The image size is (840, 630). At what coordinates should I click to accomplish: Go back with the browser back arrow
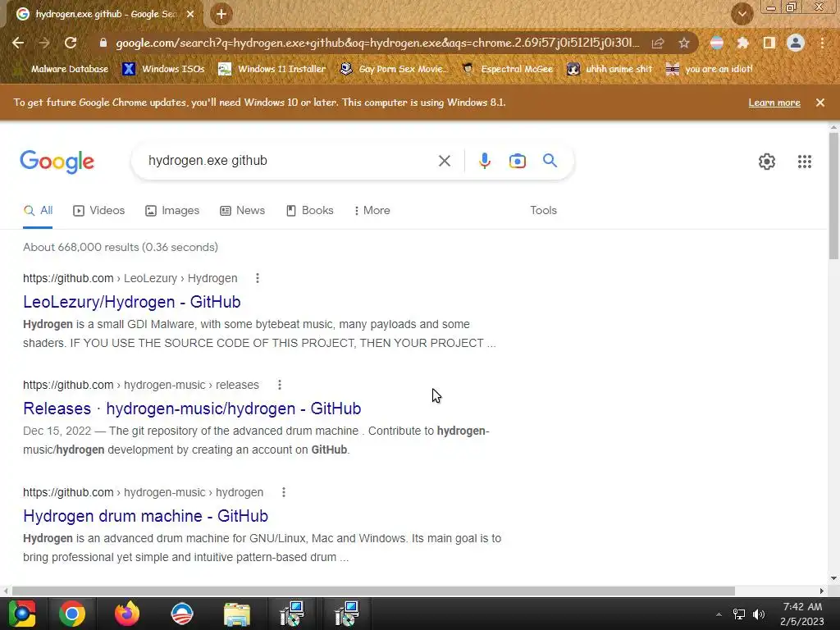(x=18, y=43)
